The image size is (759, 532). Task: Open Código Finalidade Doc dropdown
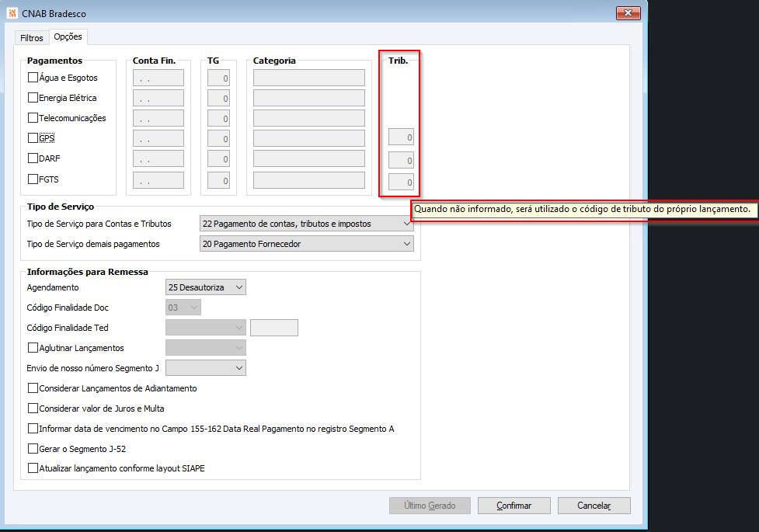click(183, 308)
